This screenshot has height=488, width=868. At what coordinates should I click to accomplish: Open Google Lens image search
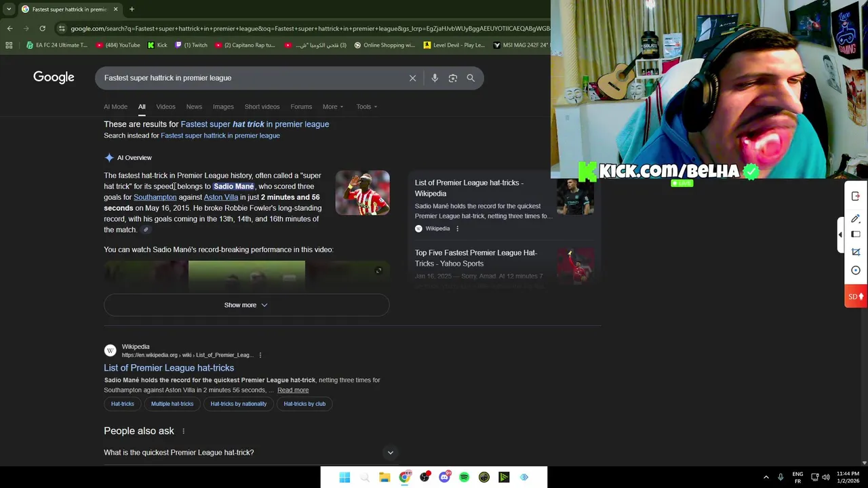(x=453, y=78)
